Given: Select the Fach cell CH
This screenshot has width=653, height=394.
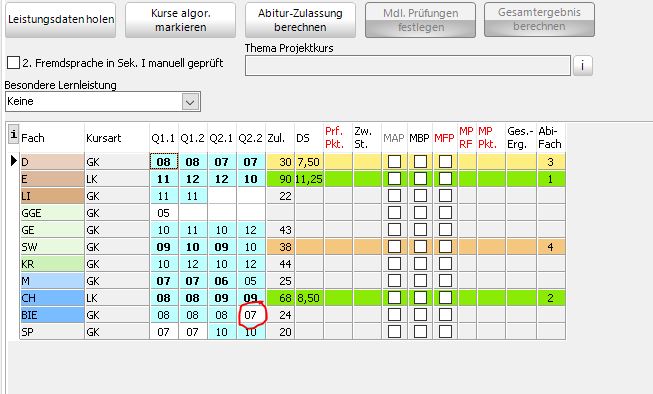Looking at the screenshot, I should pyautogui.click(x=52, y=298).
